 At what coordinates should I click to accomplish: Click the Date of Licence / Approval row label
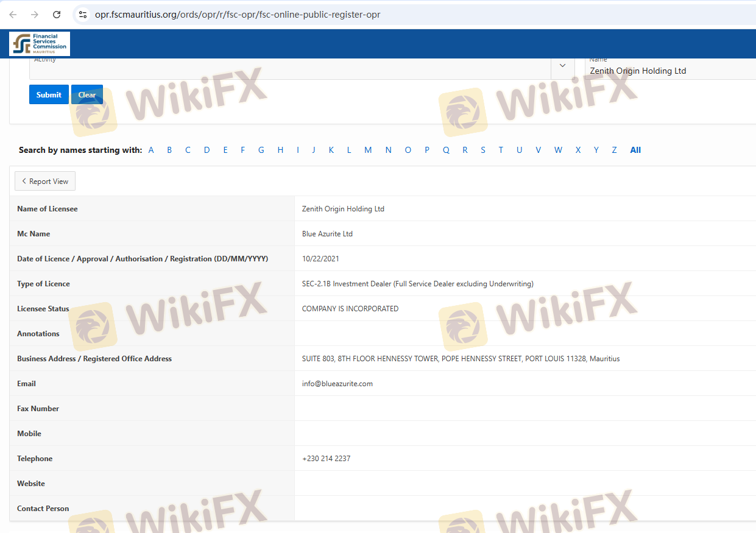(143, 259)
